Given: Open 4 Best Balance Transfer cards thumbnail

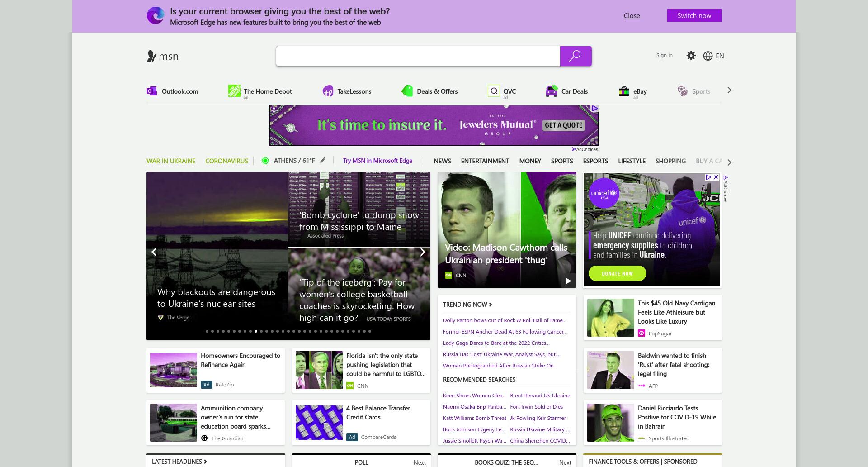Looking at the screenshot, I should click(x=319, y=423).
